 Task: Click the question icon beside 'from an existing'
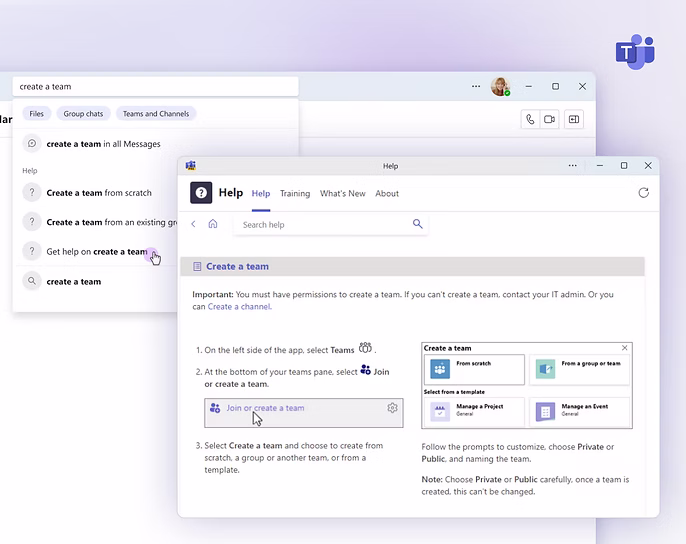[32, 221]
